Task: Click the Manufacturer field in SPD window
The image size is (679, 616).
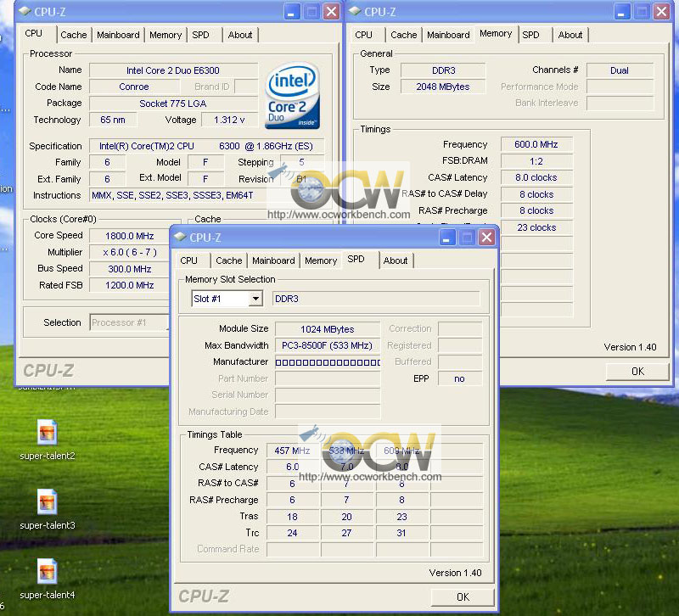Action: (x=328, y=362)
